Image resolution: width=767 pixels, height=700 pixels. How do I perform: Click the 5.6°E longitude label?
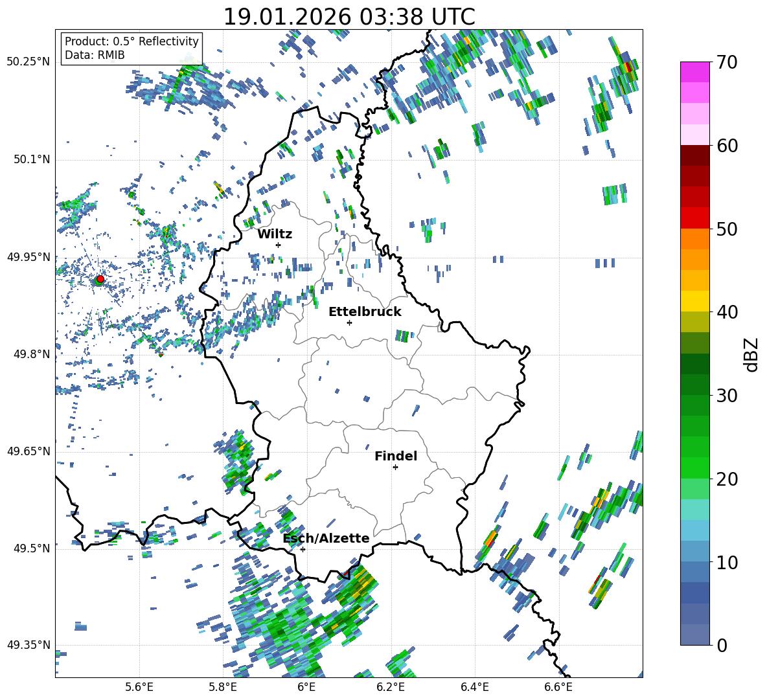tap(139, 687)
